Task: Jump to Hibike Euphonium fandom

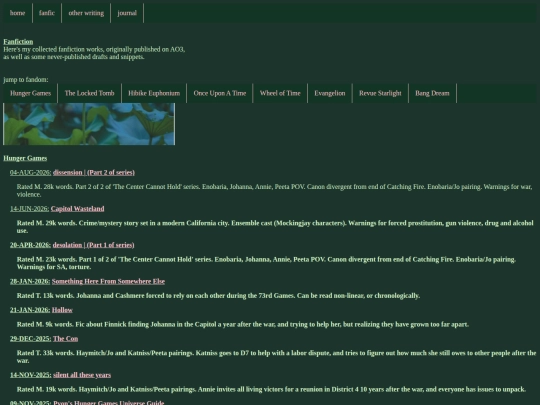Action: [x=154, y=93]
